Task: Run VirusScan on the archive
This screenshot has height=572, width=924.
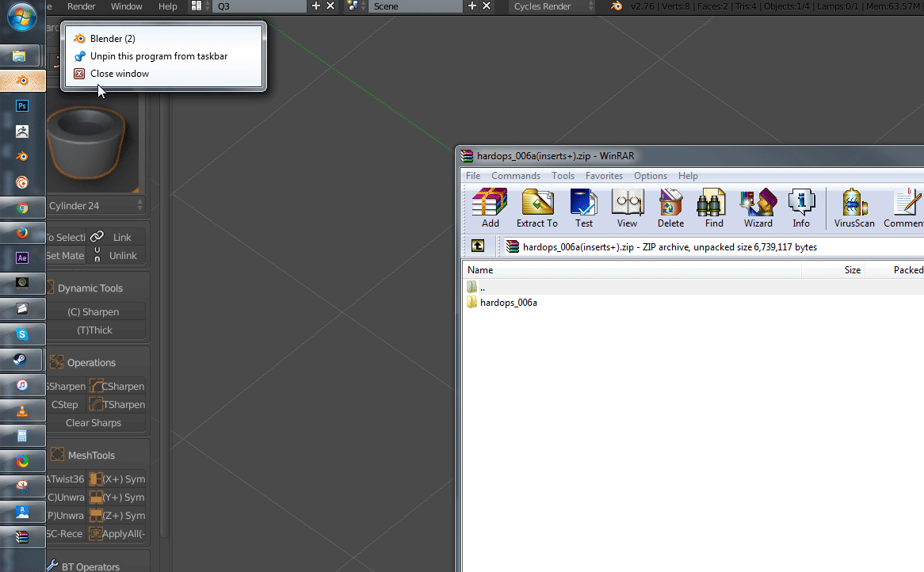Action: click(x=854, y=208)
